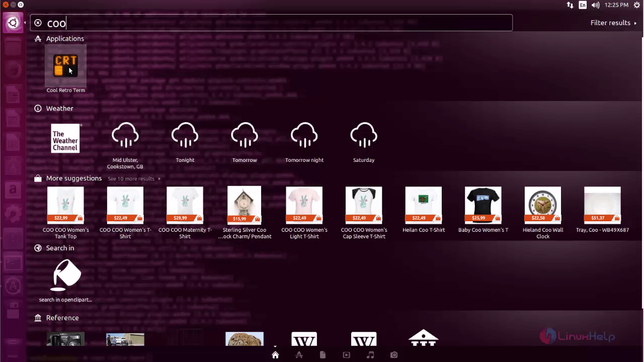Switch to the Photos lens
The height and width of the screenshot is (362, 644).
click(394, 355)
